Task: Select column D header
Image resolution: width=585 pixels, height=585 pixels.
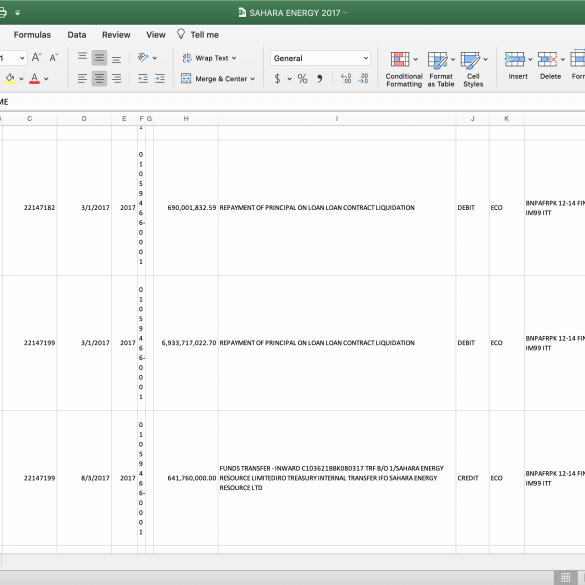Action: (84, 119)
